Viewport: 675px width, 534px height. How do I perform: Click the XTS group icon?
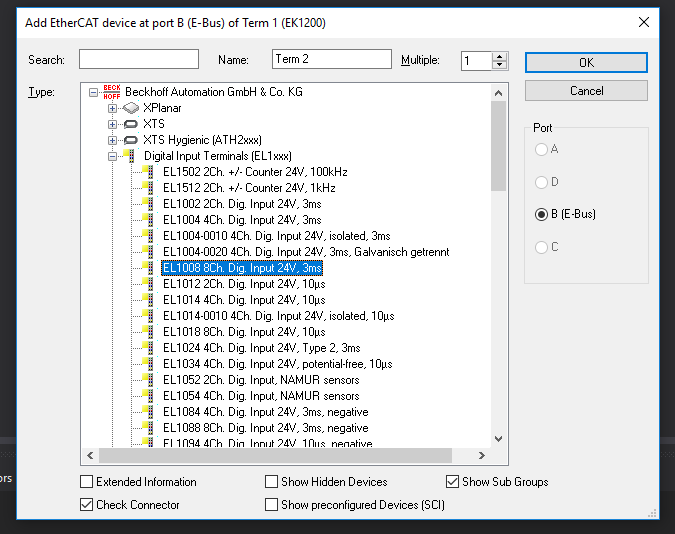[x=131, y=124]
